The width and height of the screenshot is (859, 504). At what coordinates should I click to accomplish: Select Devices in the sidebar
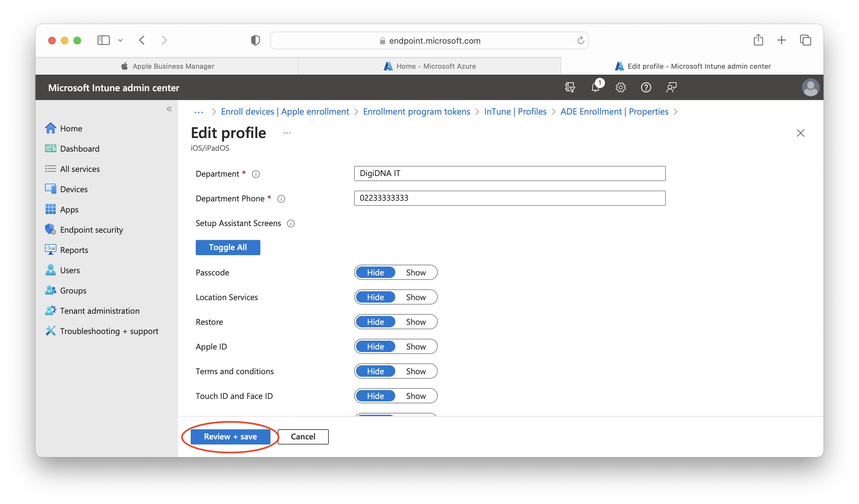[73, 189]
